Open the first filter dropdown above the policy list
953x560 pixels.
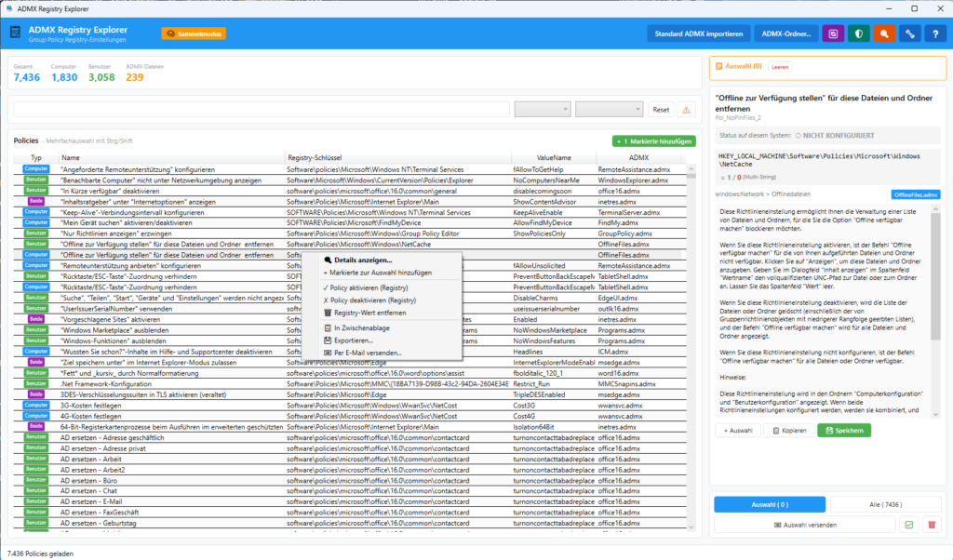coord(541,108)
